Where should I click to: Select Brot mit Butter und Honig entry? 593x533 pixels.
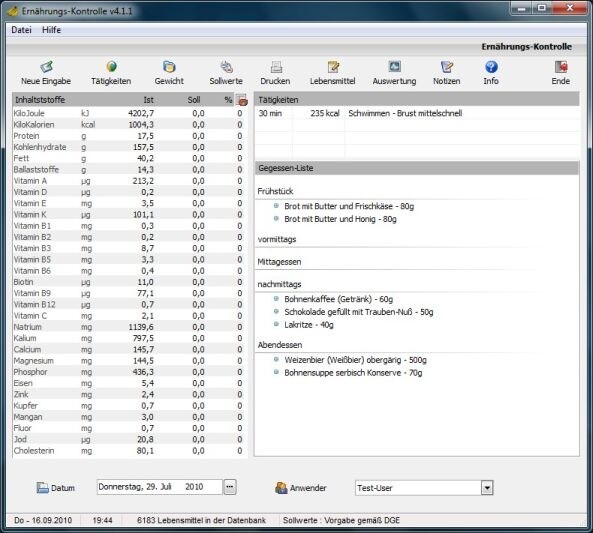click(x=340, y=219)
